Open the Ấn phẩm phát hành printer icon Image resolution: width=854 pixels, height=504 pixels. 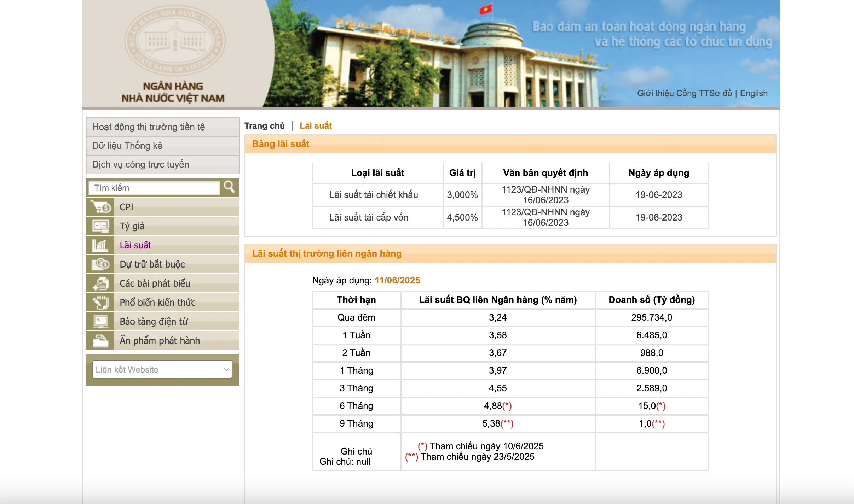100,340
